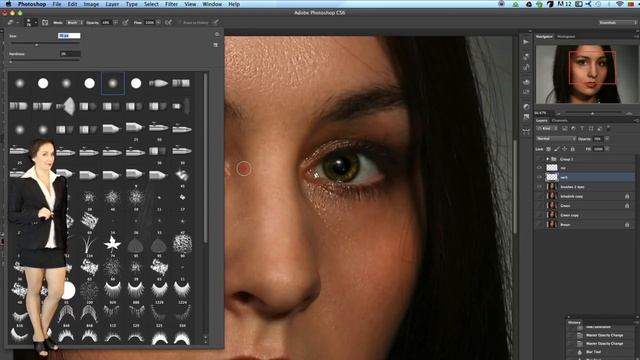
Task: Open the Eraser tool preset picker icon
Action: point(11,22)
